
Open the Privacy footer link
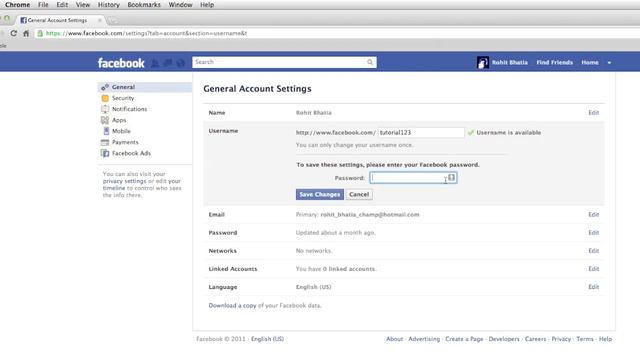click(x=561, y=339)
